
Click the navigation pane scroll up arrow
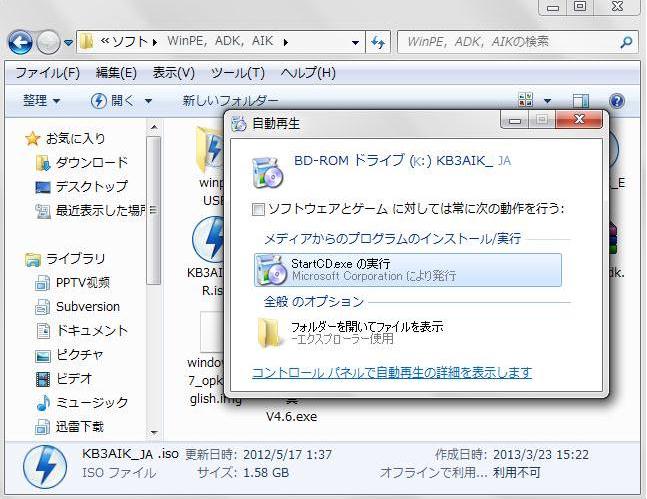click(154, 127)
